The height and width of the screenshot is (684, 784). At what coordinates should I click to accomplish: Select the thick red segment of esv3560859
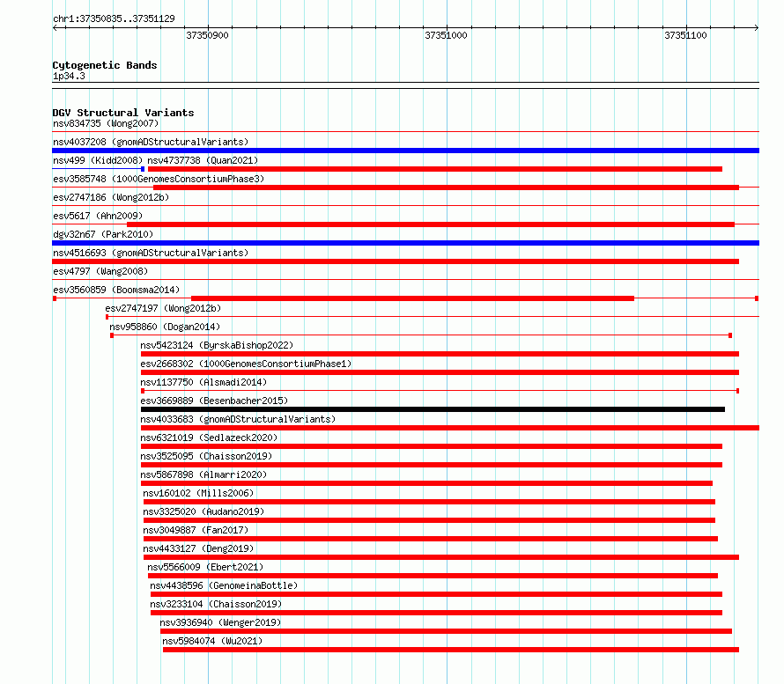pos(412,298)
